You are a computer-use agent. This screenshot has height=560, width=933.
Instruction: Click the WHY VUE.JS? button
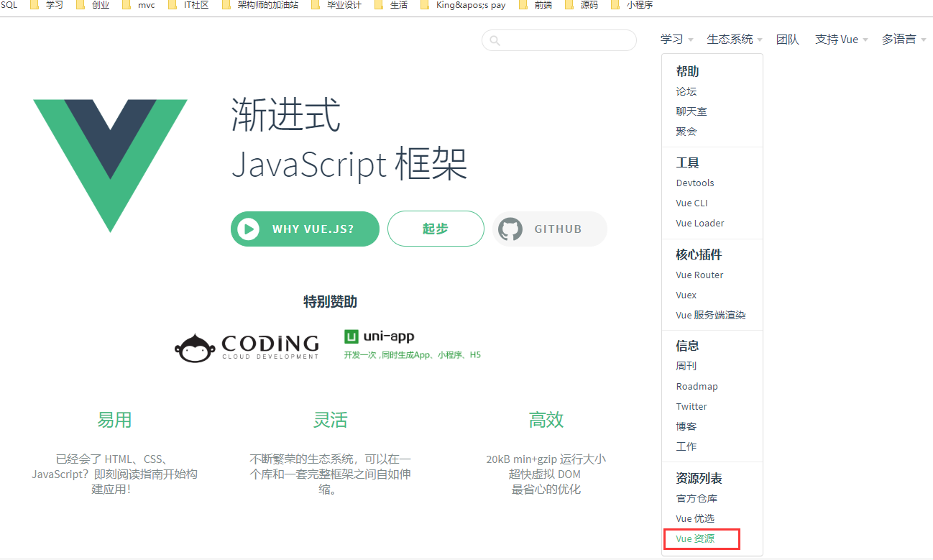305,229
